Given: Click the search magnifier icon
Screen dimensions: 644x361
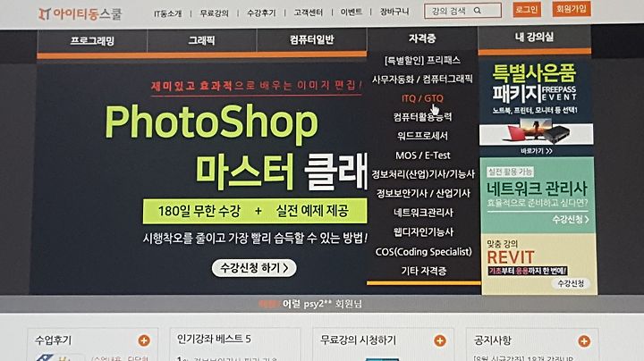Looking at the screenshot, I should click(x=478, y=10).
